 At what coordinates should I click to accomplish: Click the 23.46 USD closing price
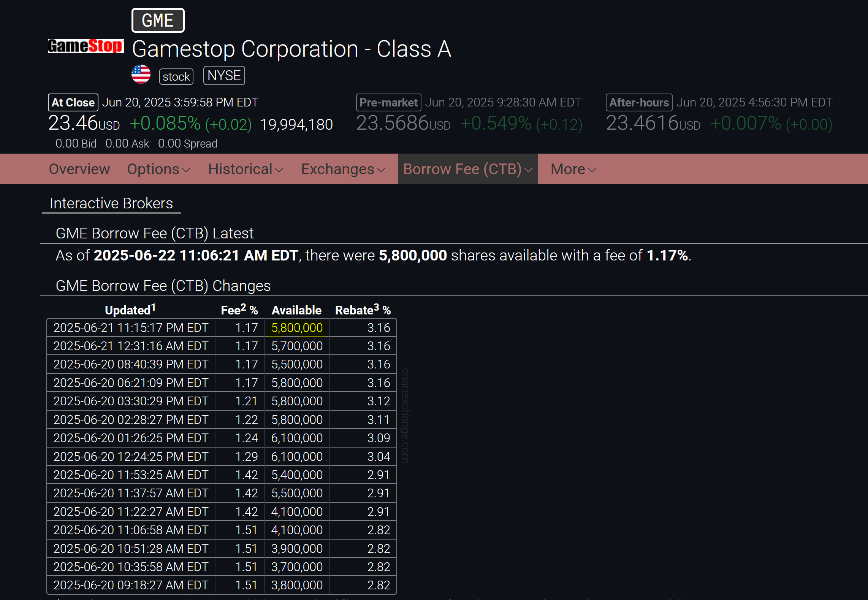(x=84, y=123)
